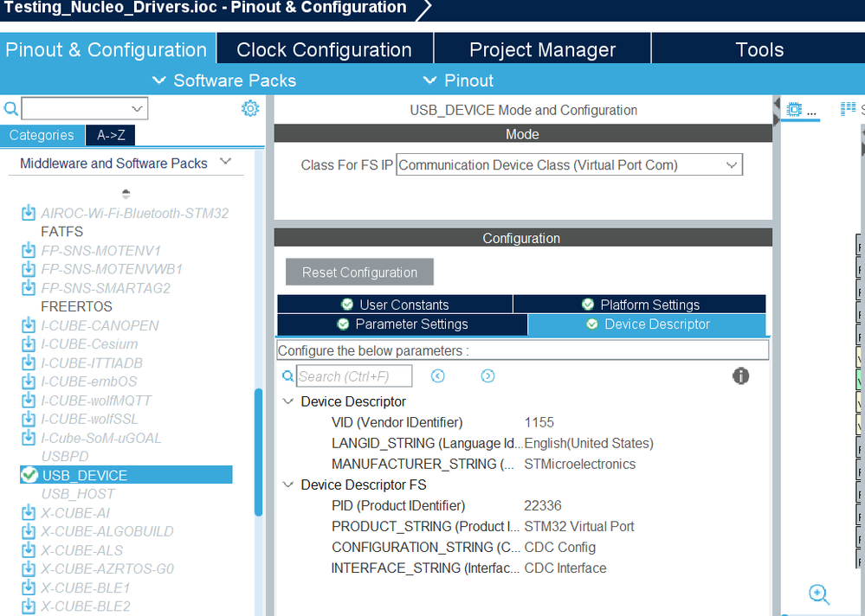Click the download icon beside I-CUBE-CANOPEN
Viewport: 865px width, 616px height.
(28, 325)
